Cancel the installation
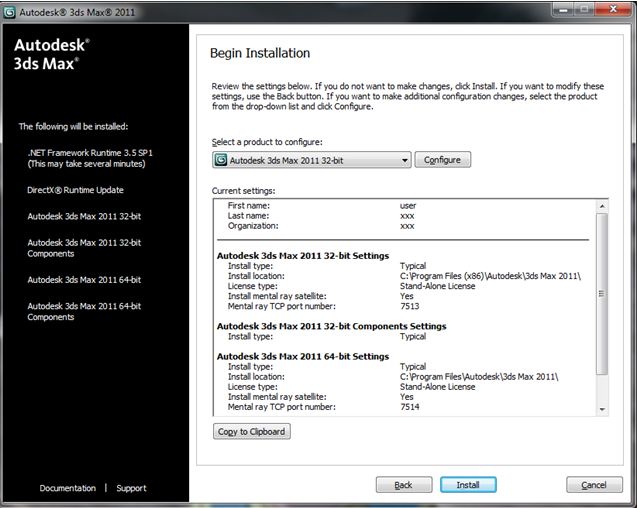 [594, 485]
